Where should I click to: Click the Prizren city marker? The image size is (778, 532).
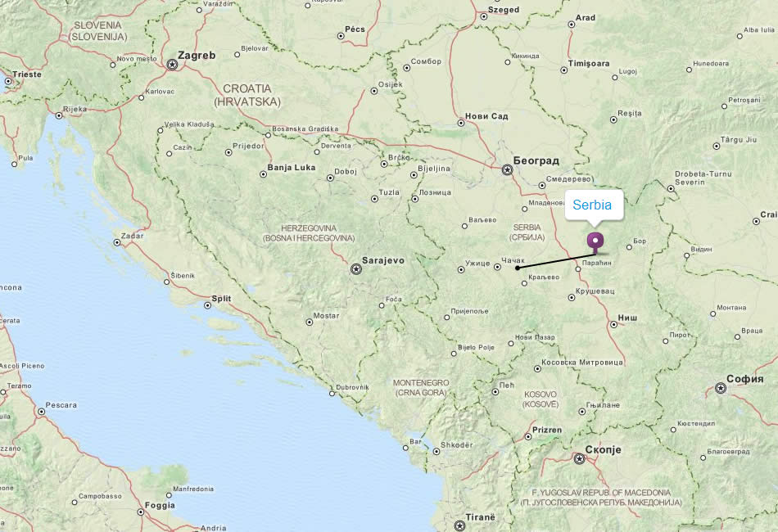pos(528,437)
